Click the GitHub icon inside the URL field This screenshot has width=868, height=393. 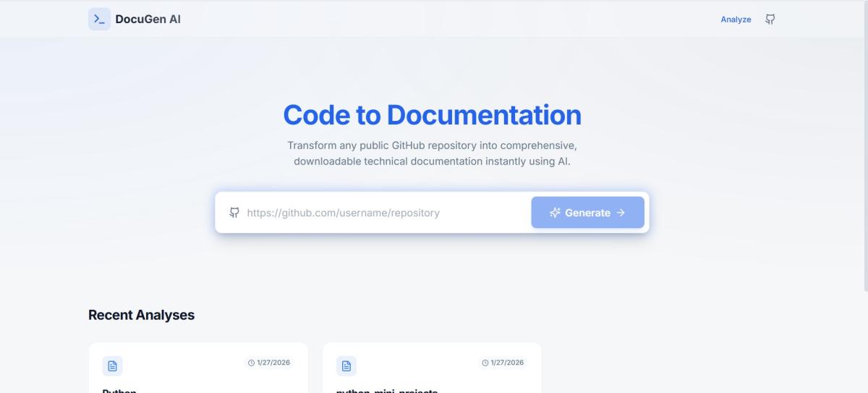(x=234, y=213)
